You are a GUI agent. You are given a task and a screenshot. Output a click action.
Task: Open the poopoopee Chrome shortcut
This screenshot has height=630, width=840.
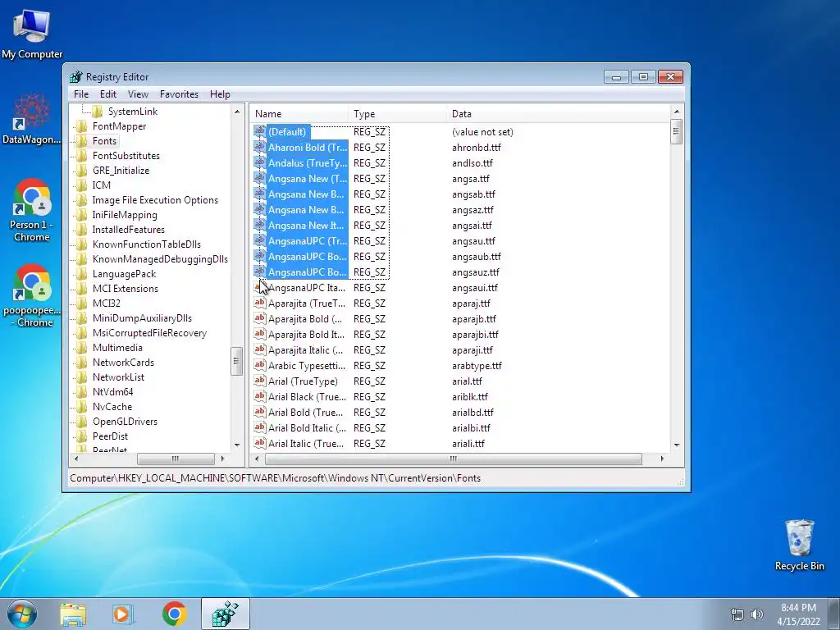point(32,295)
